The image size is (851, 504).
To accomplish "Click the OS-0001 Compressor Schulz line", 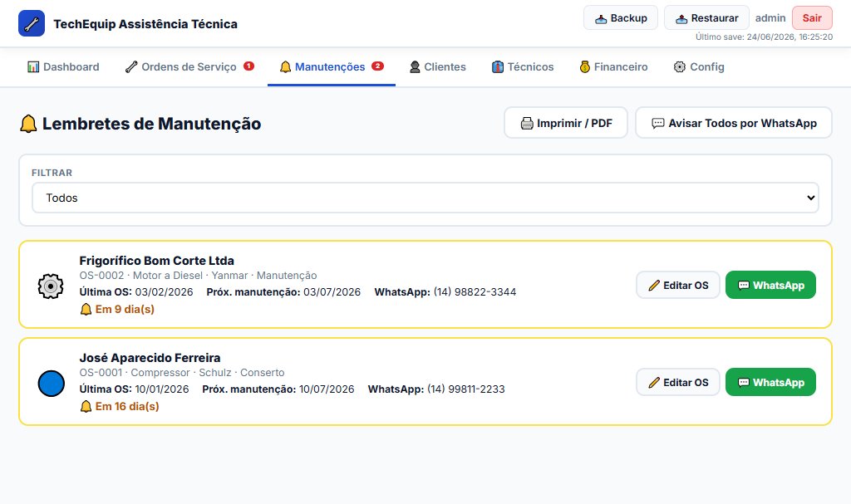I will coord(182,373).
